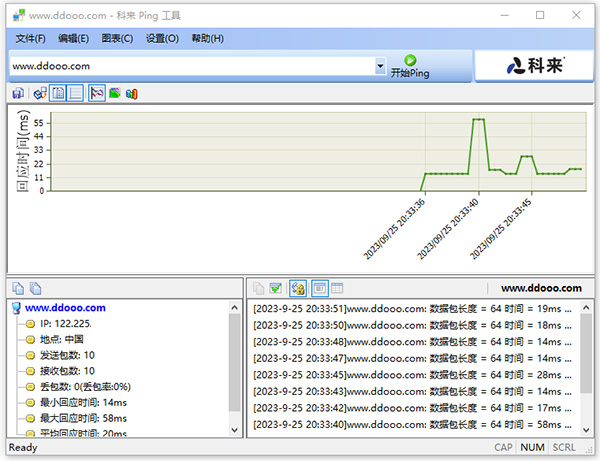Click the options icon with stacked boxes
Image resolution: width=600 pixels, height=461 pixels.
coord(40,93)
